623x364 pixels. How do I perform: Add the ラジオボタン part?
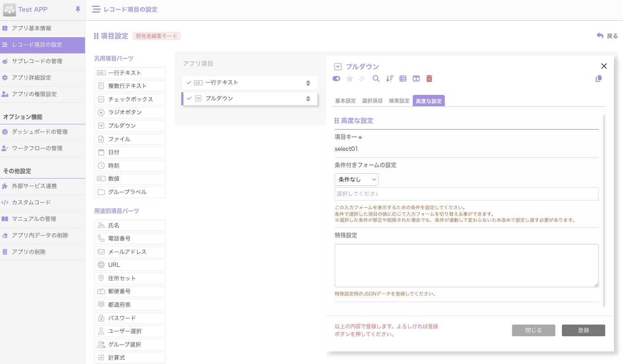[130, 113]
